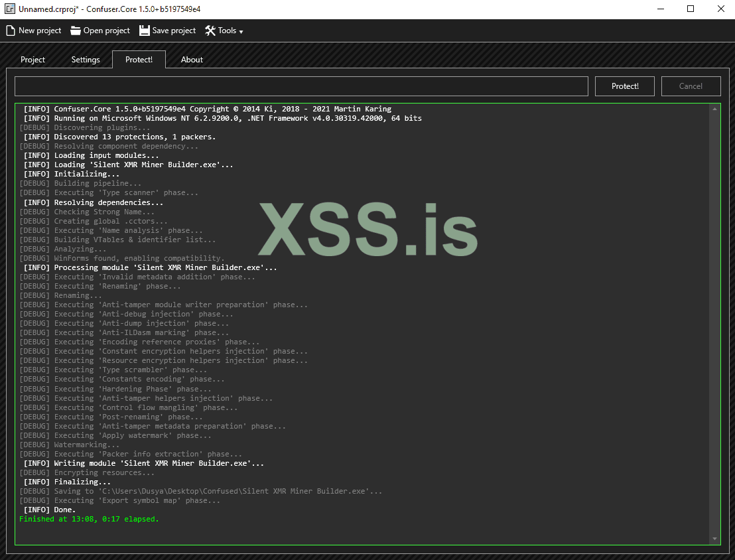The height and width of the screenshot is (560, 735).
Task: Click the 'Finalizing...' log line
Action: 67,482
